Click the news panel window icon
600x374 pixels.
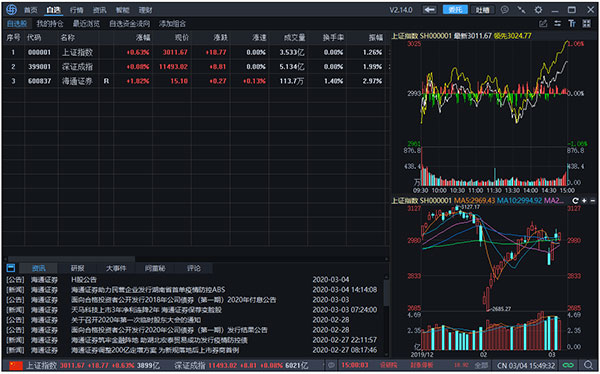(x=11, y=268)
